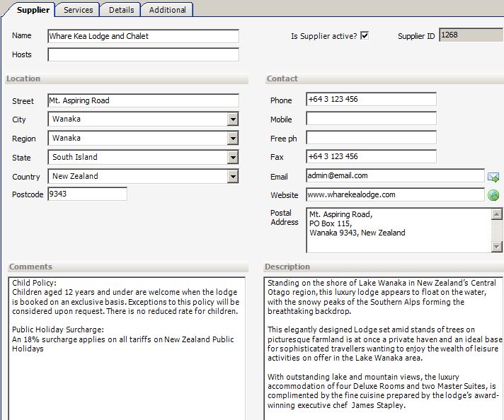Screen dimensions: 504x420
Task: Focus the empty Hosts input field
Action: click(143, 54)
